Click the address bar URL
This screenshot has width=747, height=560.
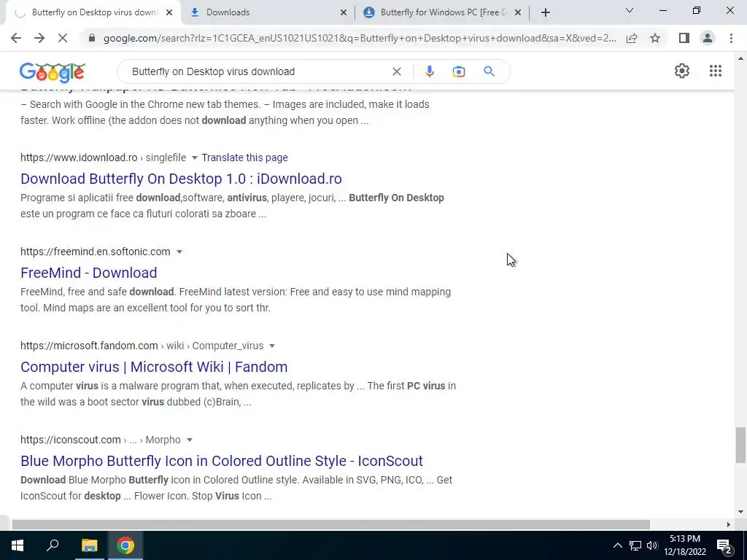[x=360, y=38]
